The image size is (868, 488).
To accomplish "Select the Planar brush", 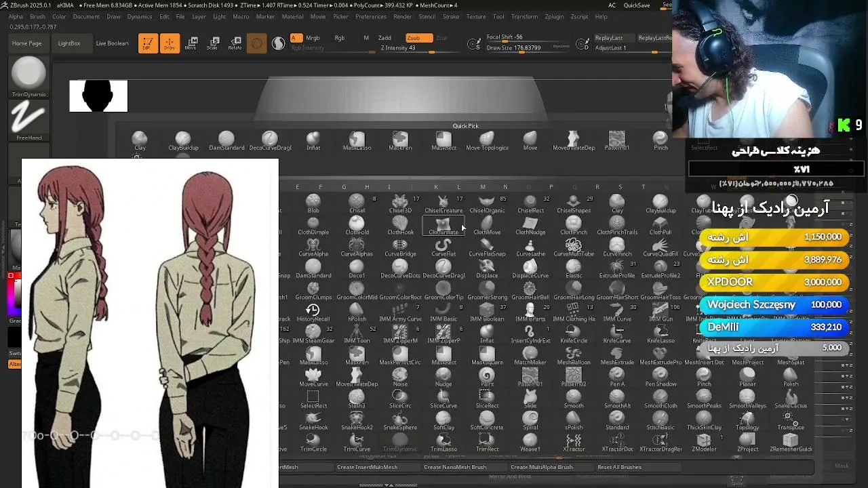I will coord(747,378).
